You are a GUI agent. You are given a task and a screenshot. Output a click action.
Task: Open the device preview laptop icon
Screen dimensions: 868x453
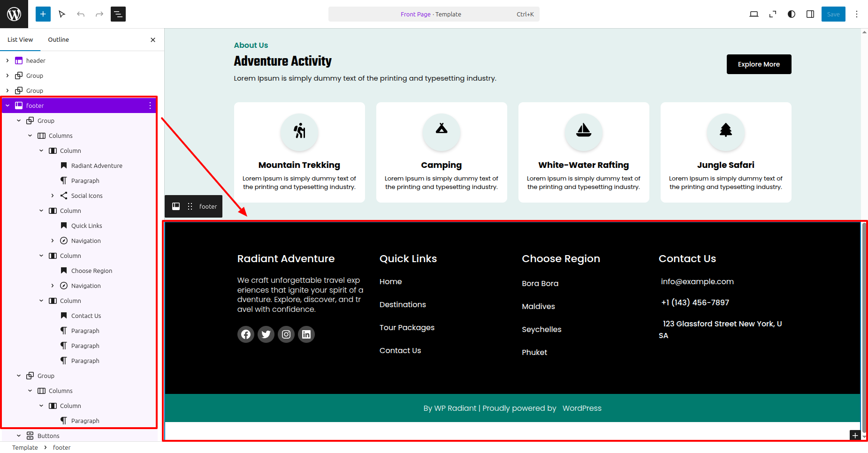click(x=754, y=14)
